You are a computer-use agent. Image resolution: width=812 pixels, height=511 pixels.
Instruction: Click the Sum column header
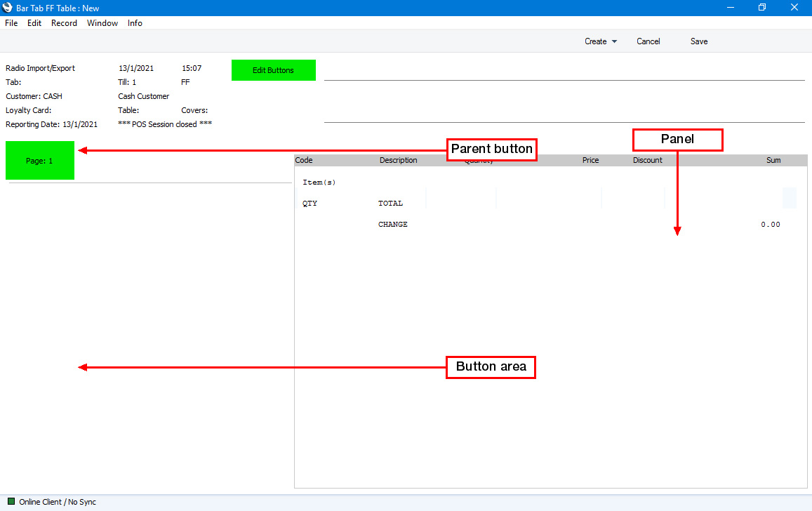coord(773,160)
